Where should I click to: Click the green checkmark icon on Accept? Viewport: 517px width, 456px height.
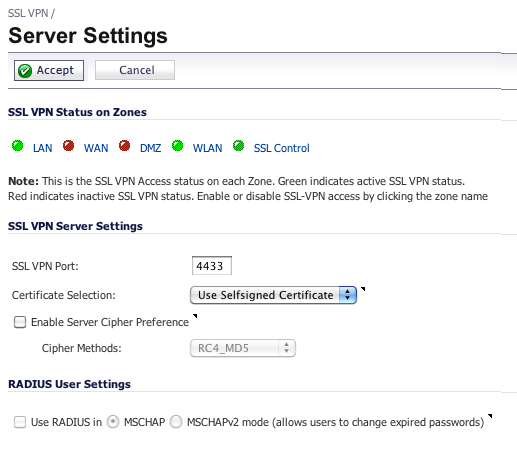[x=25, y=71]
